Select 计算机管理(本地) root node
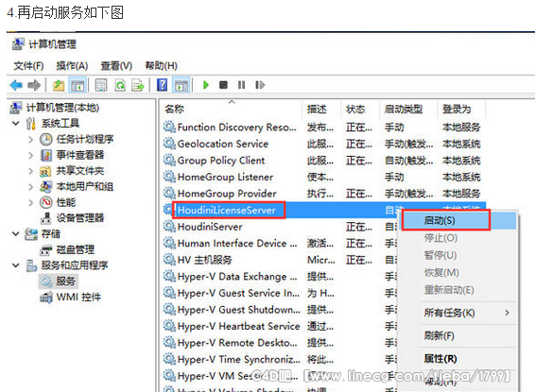This screenshot has width=535, height=392. pos(62,108)
